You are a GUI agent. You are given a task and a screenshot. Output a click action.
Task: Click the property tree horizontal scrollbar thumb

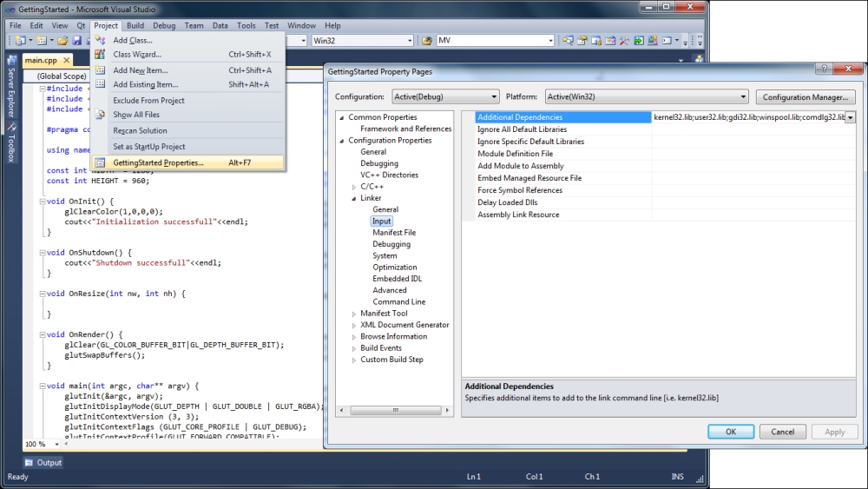pyautogui.click(x=395, y=410)
